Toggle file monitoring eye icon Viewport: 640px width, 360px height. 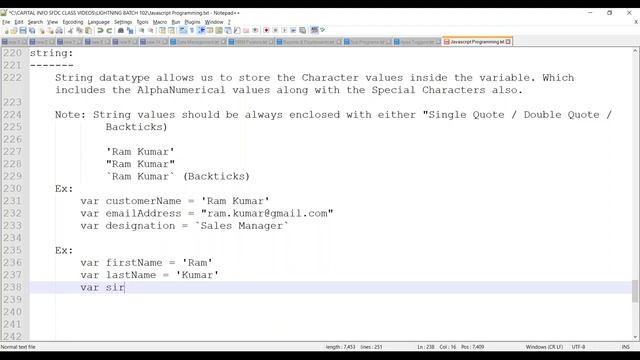pos(255,31)
